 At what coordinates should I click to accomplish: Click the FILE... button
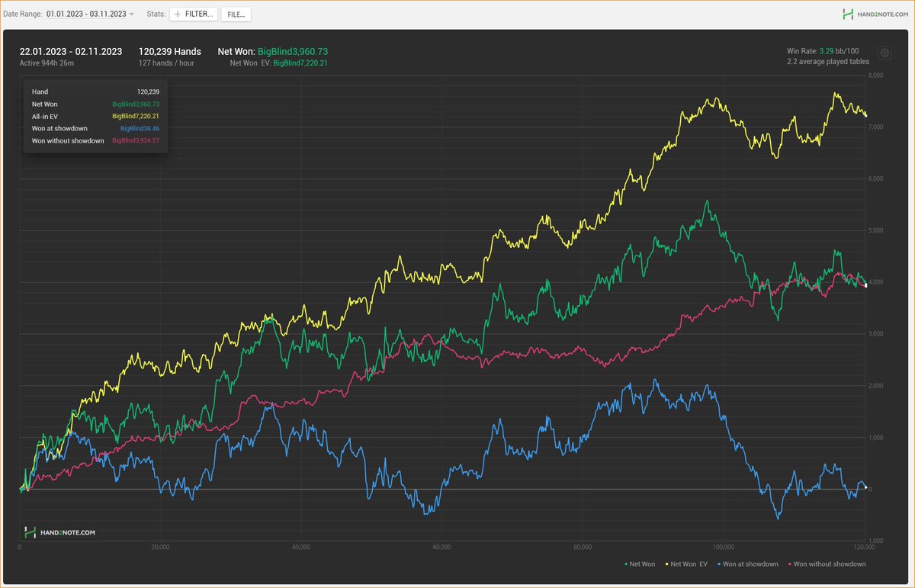click(x=236, y=14)
